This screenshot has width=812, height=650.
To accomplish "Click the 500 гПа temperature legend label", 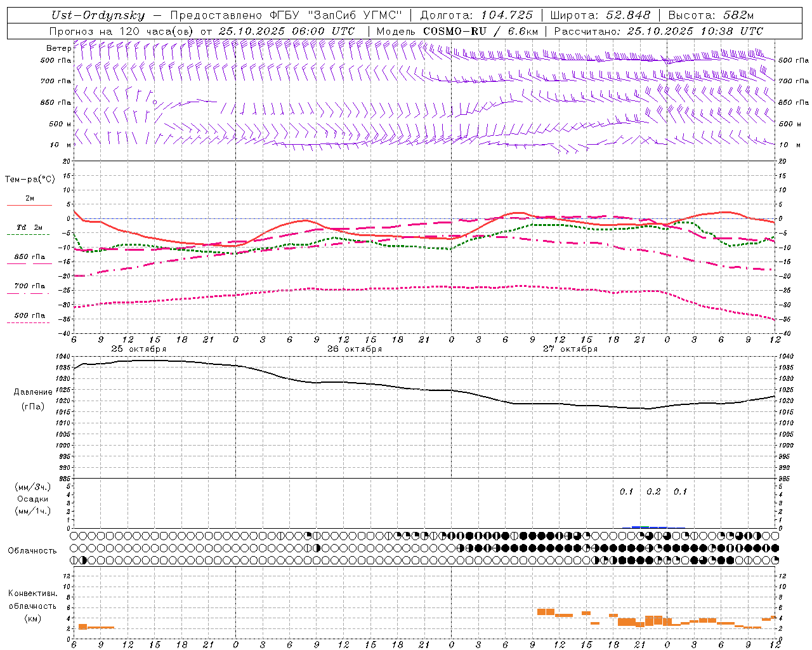I will pos(30,315).
